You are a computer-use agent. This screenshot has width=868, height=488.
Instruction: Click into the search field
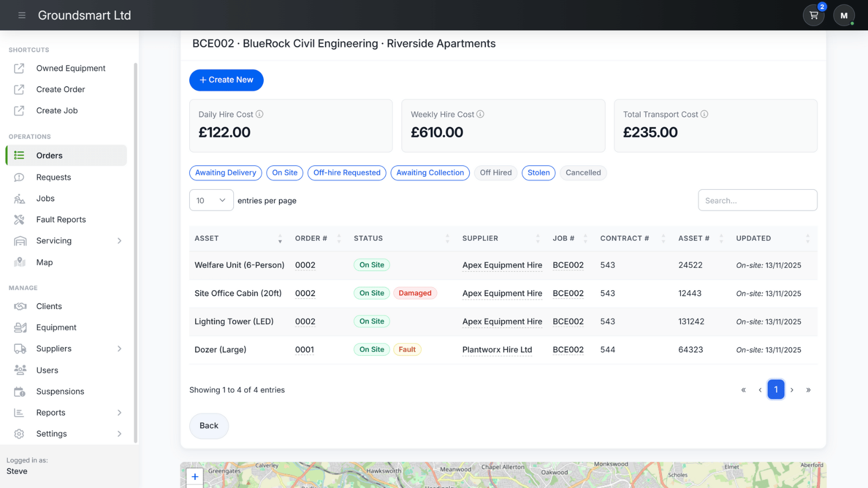757,200
